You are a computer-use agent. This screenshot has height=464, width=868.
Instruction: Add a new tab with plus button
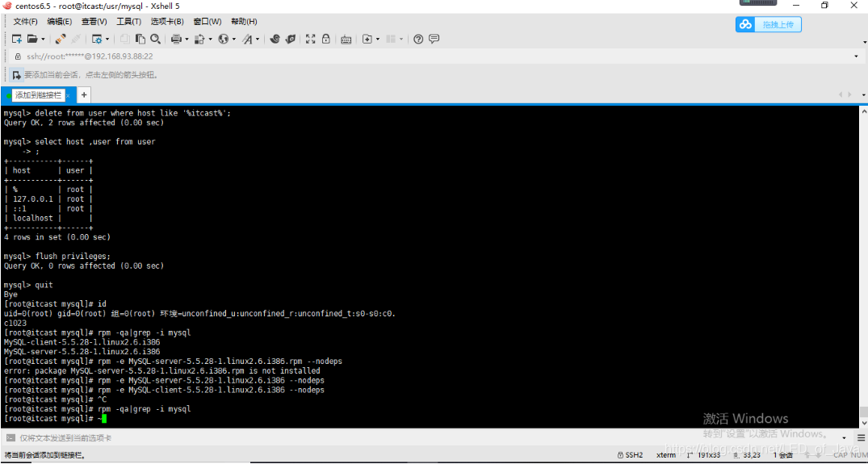tap(84, 95)
